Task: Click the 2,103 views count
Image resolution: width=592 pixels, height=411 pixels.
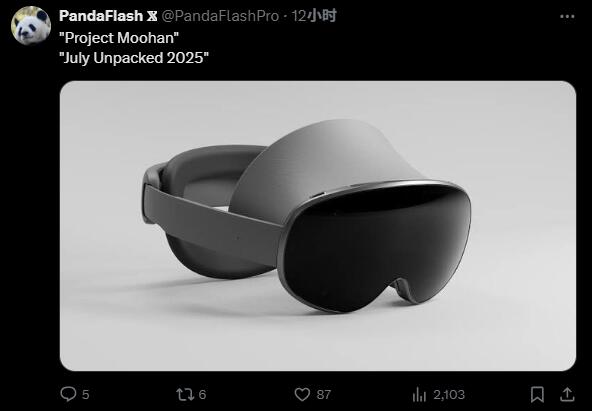Action: click(x=449, y=395)
